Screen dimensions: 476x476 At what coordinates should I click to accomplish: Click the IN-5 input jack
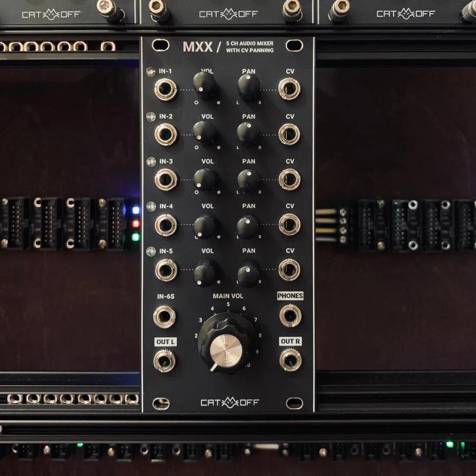[x=166, y=270]
